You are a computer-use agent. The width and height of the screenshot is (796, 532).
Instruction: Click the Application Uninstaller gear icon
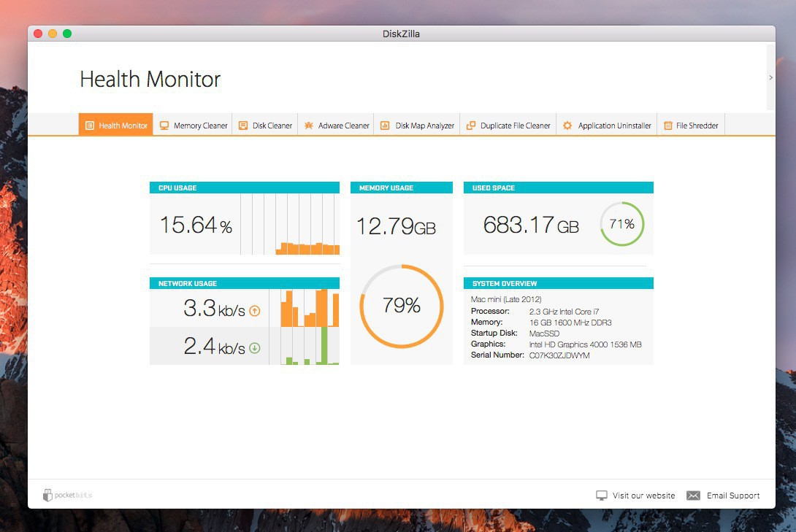pos(567,126)
